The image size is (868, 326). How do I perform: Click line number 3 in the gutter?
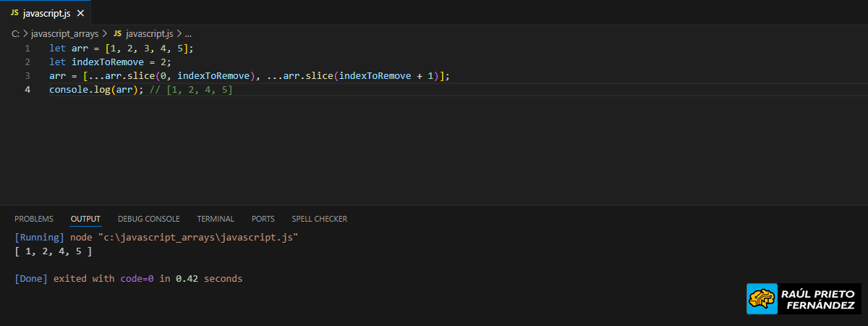click(27, 76)
